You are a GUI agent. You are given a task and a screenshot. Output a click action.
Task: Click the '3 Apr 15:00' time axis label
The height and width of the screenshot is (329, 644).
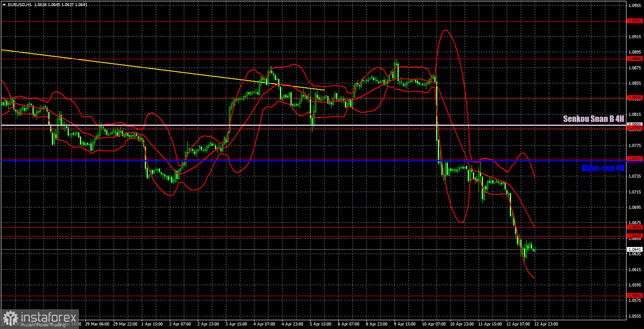coord(236,324)
